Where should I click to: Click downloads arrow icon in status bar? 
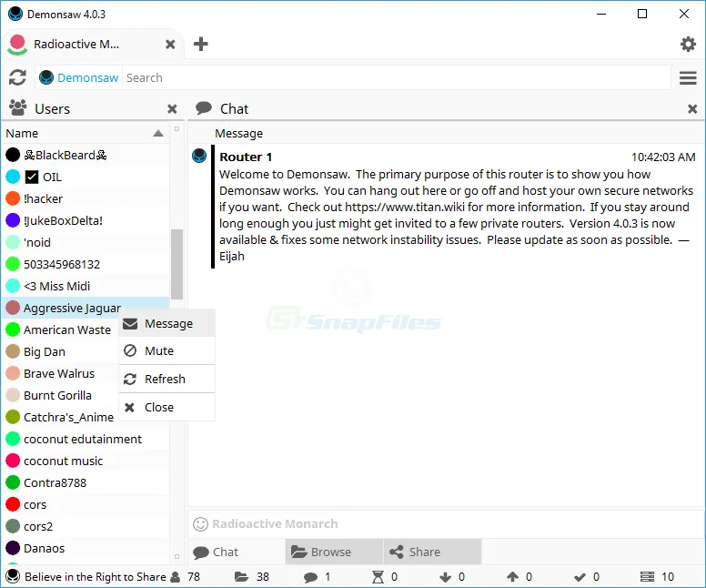click(445, 577)
